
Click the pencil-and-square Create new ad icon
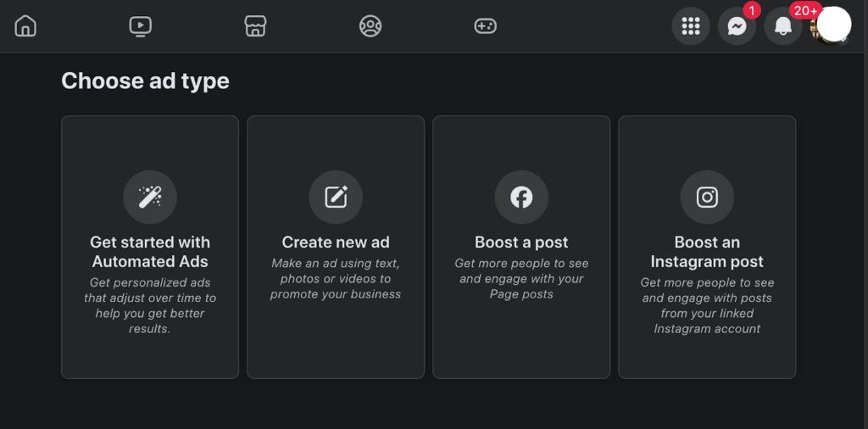(336, 198)
